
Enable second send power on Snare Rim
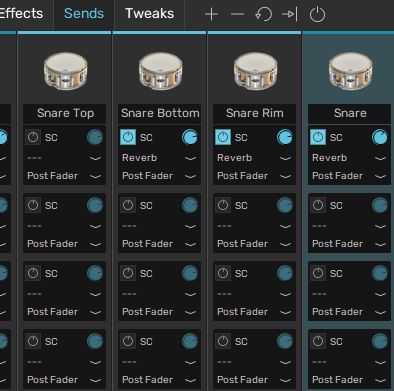coord(223,205)
